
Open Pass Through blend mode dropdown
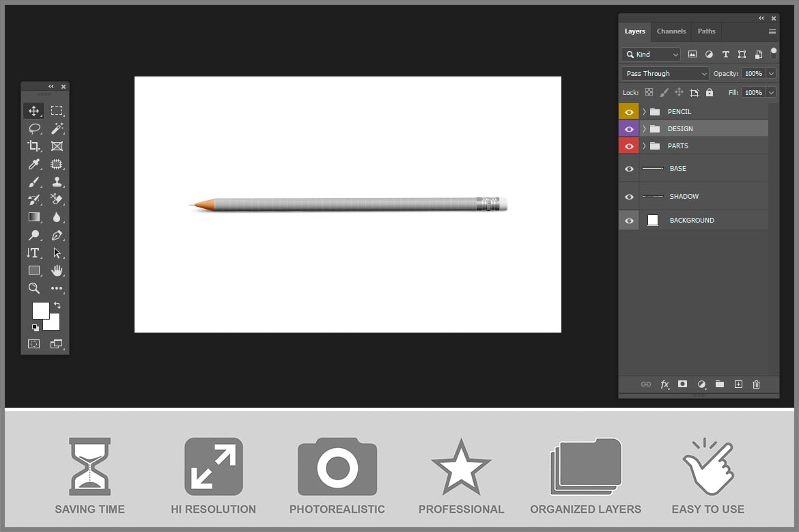coord(665,73)
